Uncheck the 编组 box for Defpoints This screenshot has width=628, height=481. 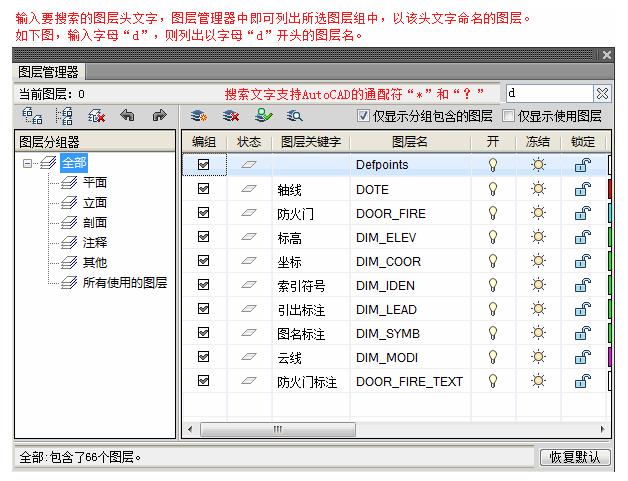203,165
